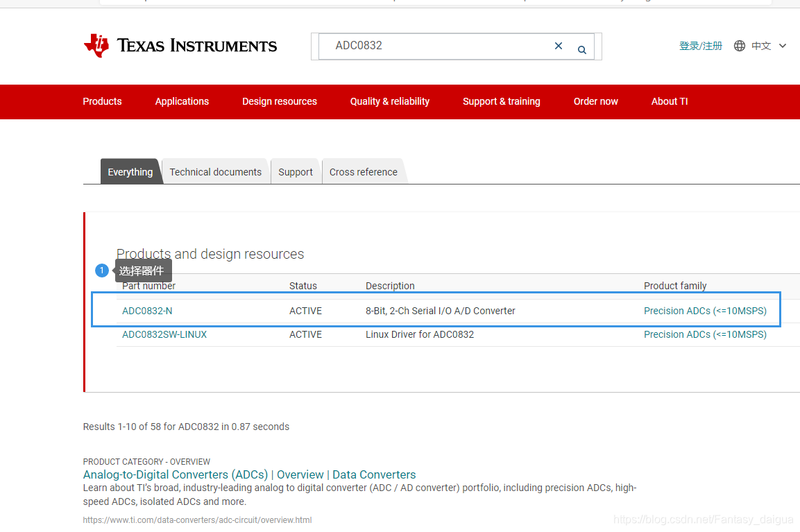
Task: Click the Texas Instruments logo
Action: pos(180,46)
